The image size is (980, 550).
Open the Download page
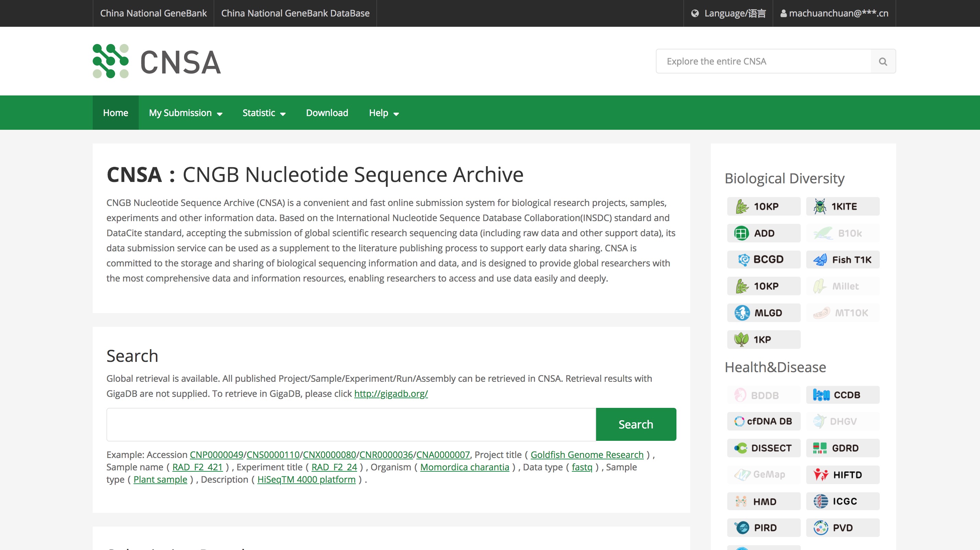[x=327, y=113]
